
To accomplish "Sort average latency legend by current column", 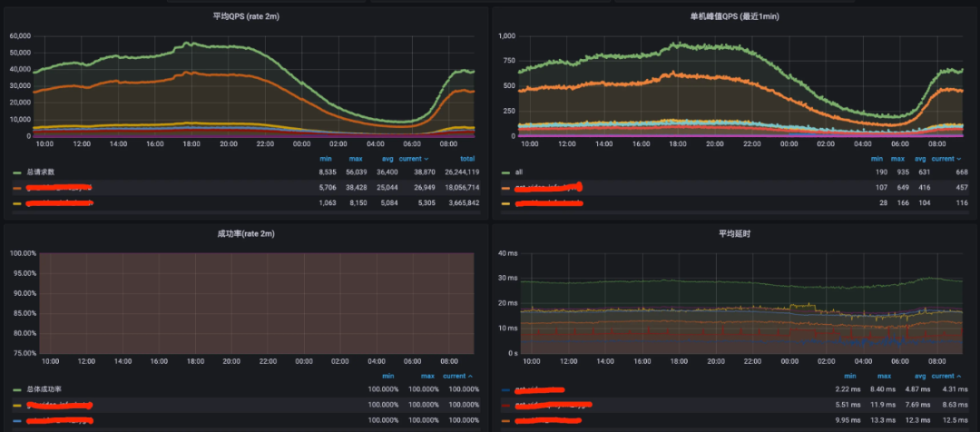I will [x=946, y=376].
